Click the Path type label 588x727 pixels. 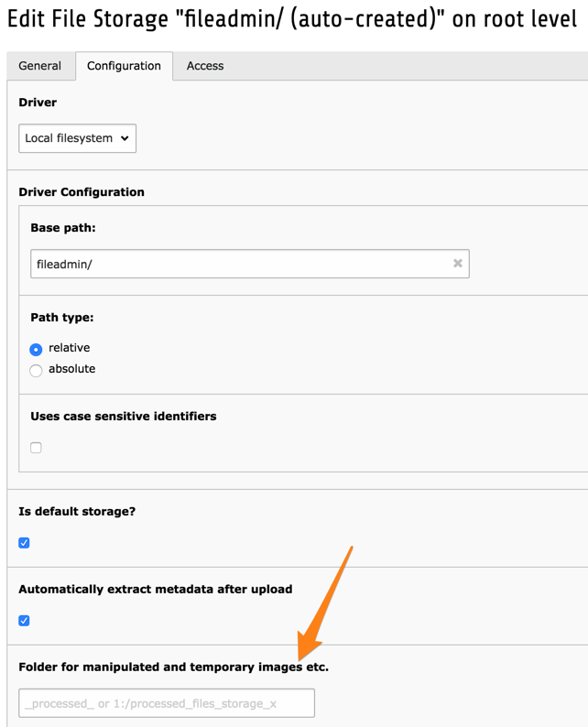pos(62,318)
